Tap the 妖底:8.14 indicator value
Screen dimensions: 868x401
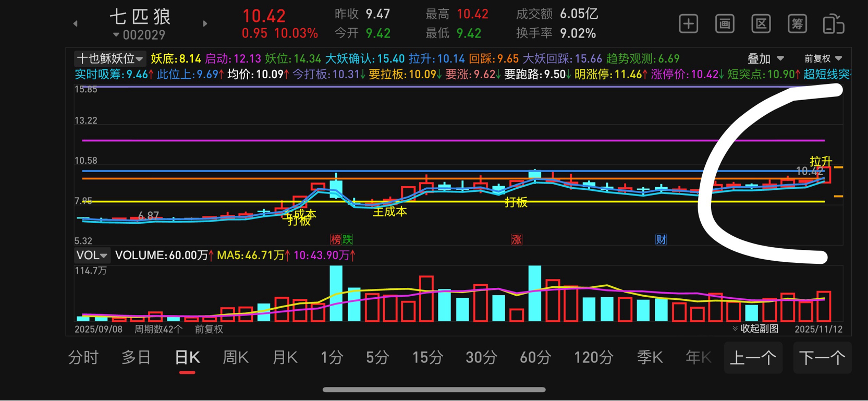[x=176, y=58]
